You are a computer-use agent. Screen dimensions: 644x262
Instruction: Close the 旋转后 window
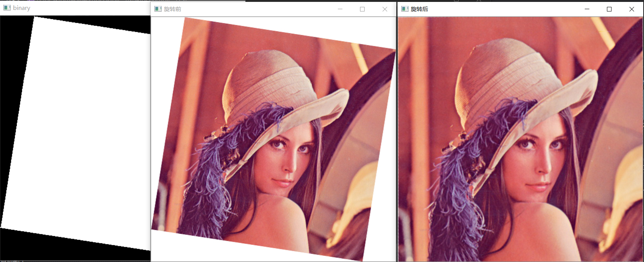click(x=632, y=9)
